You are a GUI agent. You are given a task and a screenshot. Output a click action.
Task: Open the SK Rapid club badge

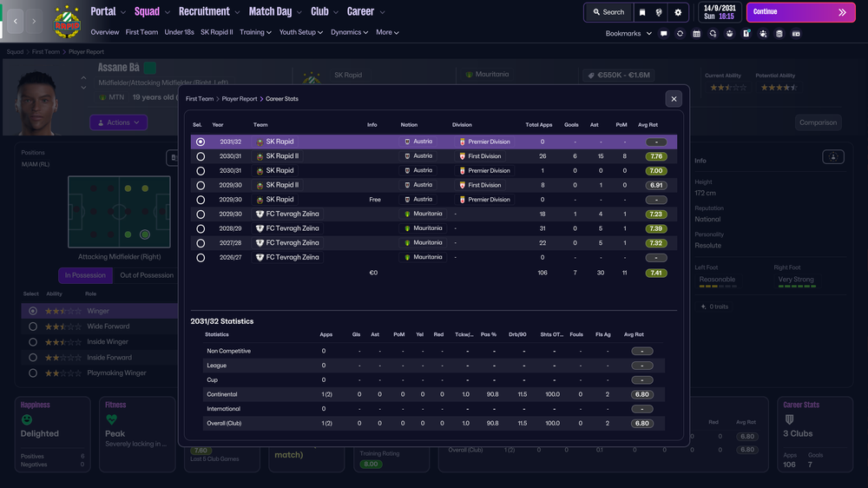67,23
